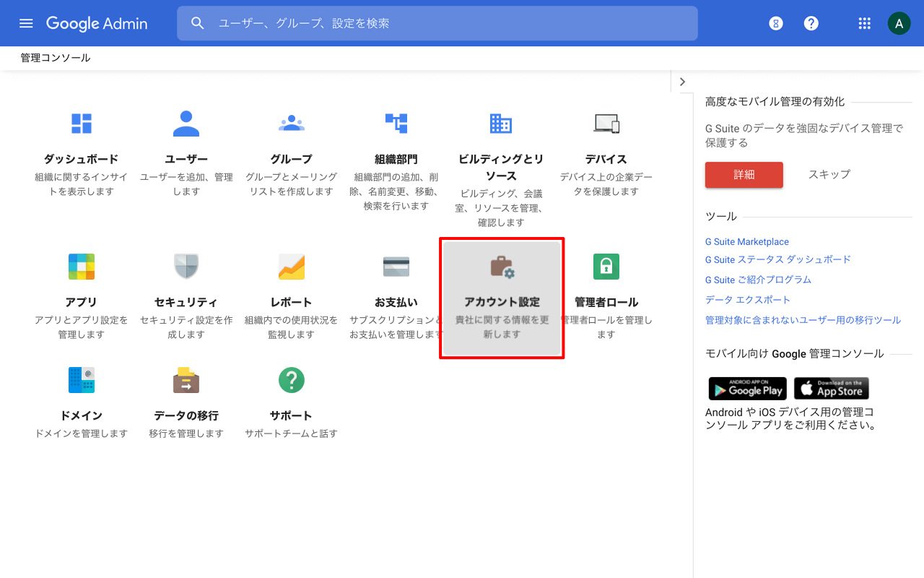924x578 pixels.
Task: Click the 高度なモバイル管理の有効化 heading
Action: 775,102
